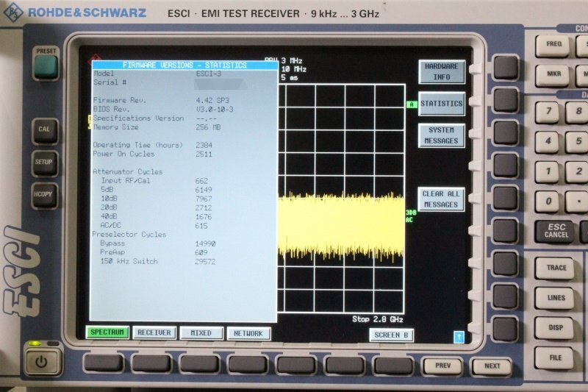Select the STATISTICS softkey on screen
The width and height of the screenshot is (588, 392).
(442, 104)
